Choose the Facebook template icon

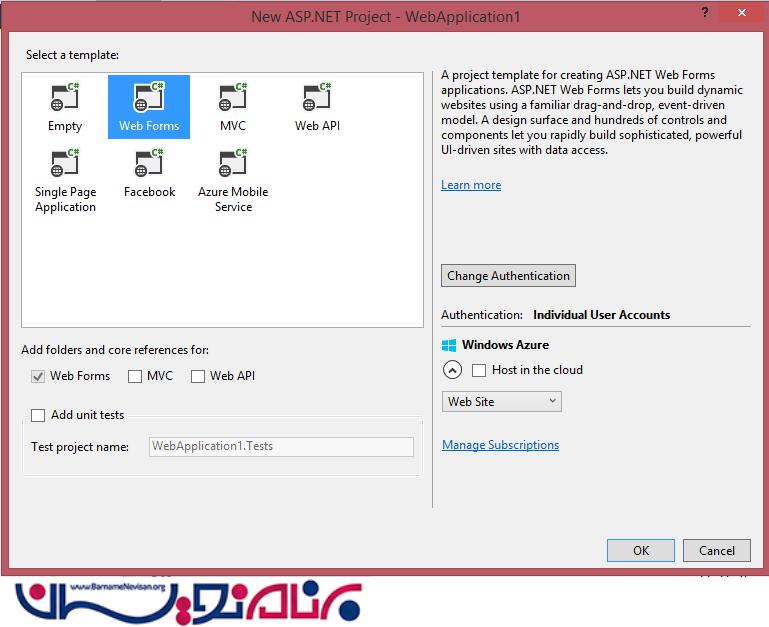(x=149, y=164)
